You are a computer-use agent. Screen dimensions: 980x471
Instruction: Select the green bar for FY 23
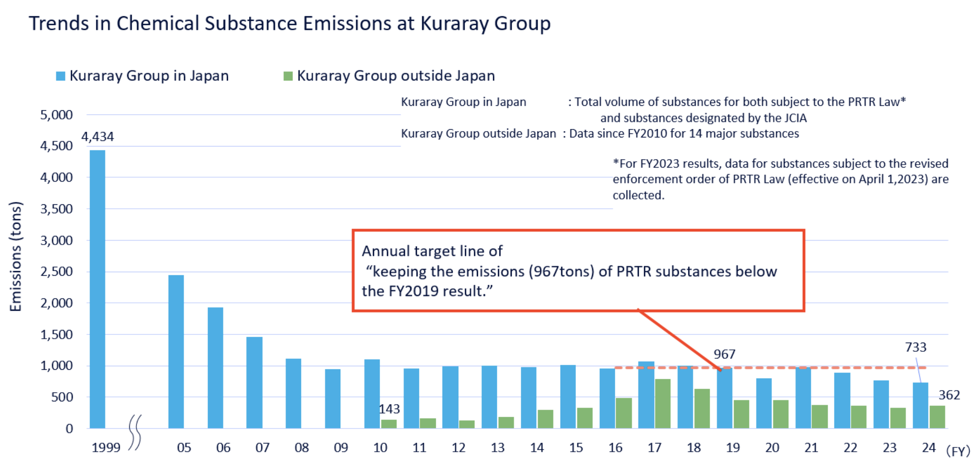[898, 418]
